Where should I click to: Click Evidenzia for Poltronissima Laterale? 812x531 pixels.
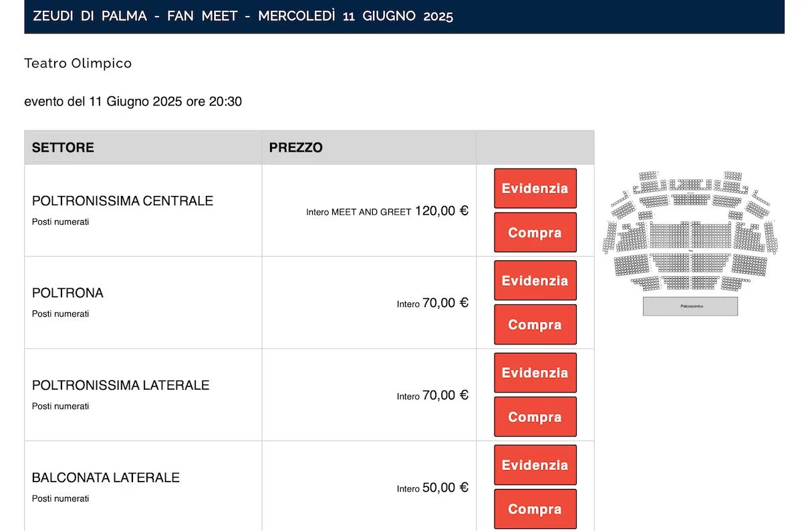point(535,373)
